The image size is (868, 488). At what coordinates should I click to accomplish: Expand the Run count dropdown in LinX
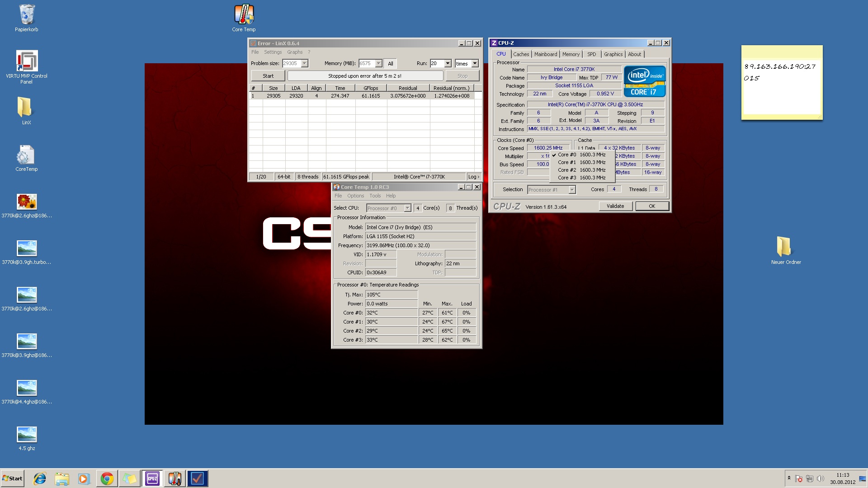click(448, 63)
